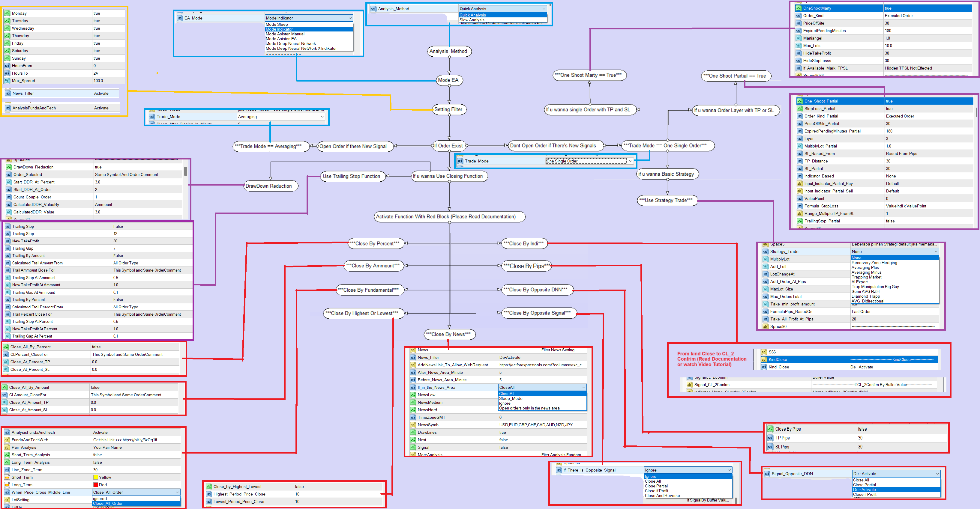Click the Mode EA flowchart node
The height and width of the screenshot is (509, 980).
click(x=449, y=80)
